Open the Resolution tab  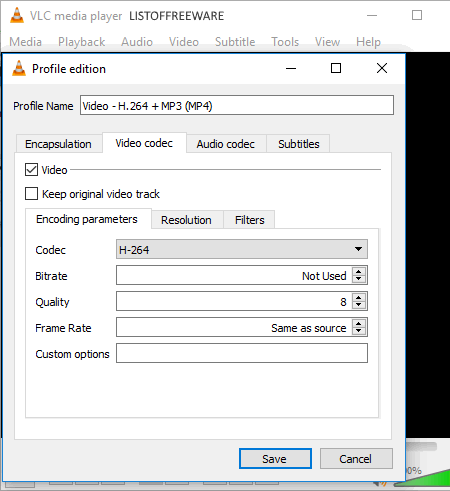pos(186,220)
